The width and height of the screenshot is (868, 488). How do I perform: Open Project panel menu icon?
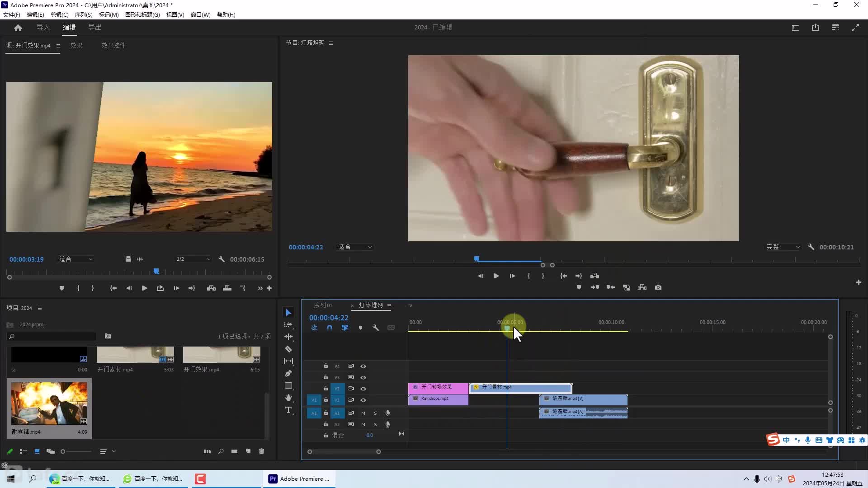coord(40,308)
